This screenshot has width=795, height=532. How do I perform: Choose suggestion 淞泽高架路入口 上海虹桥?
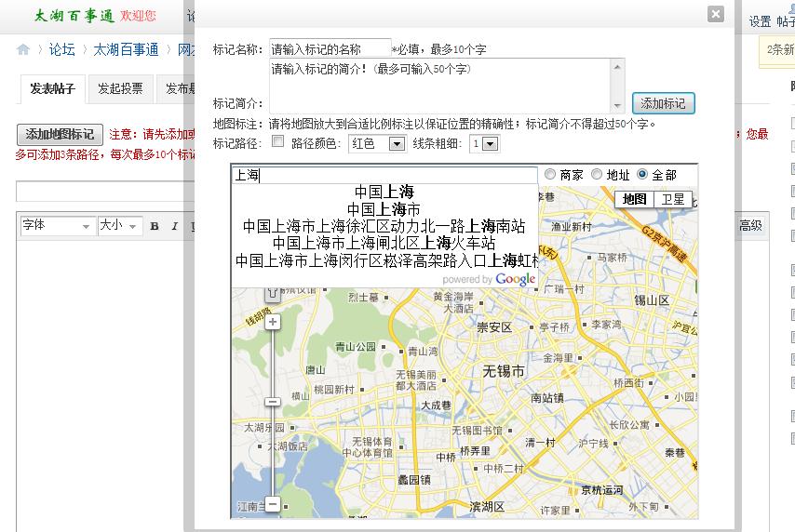pyautogui.click(x=384, y=260)
